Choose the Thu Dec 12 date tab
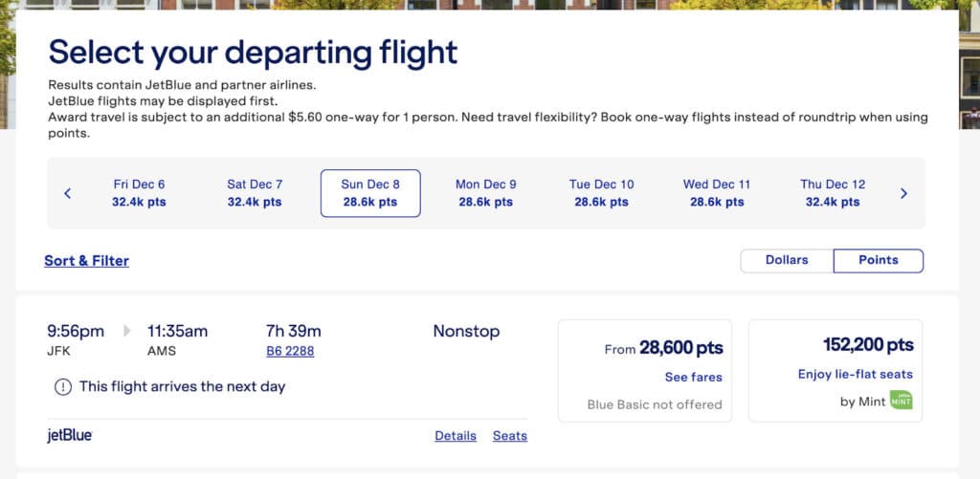 [x=833, y=193]
